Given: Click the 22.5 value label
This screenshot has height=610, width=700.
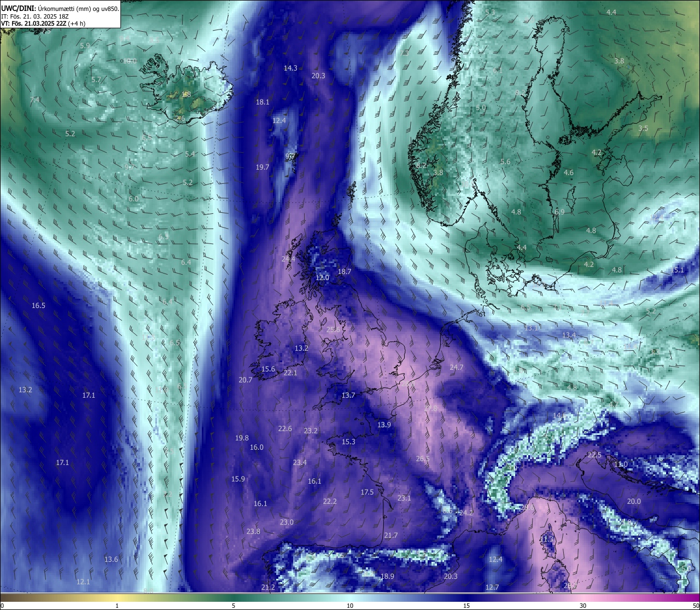Looking at the screenshot, I should tap(594, 455).
